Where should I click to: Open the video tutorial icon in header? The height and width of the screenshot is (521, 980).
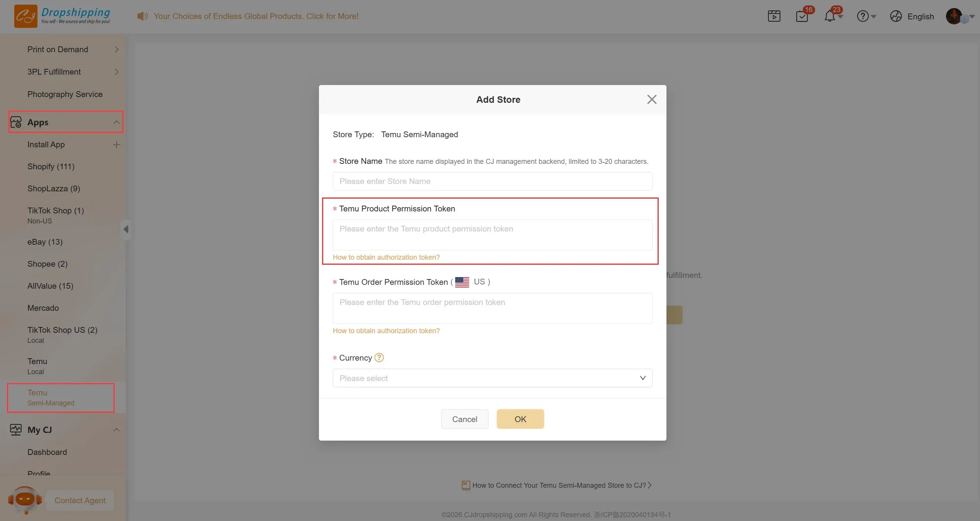(774, 16)
